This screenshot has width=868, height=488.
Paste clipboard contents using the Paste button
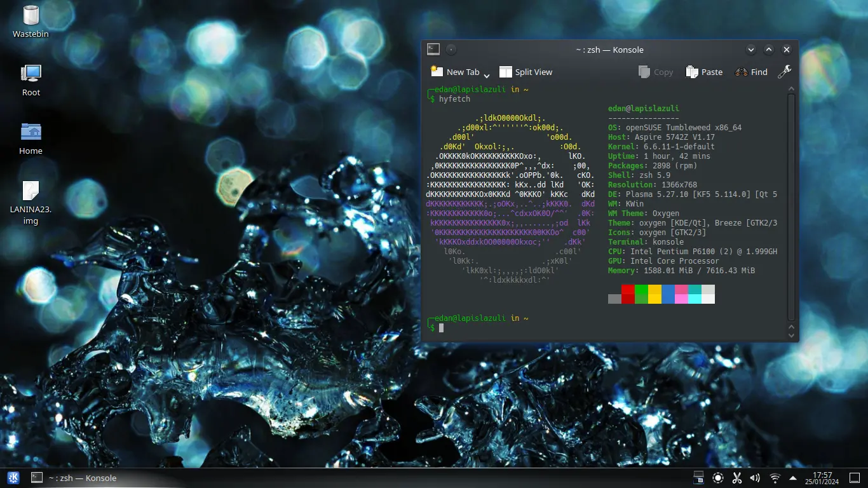[x=704, y=72]
